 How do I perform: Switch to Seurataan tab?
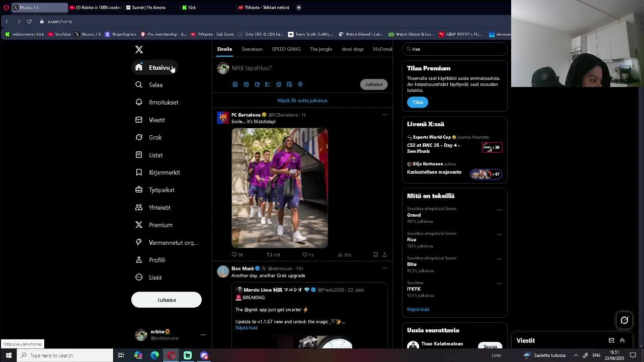click(x=252, y=49)
